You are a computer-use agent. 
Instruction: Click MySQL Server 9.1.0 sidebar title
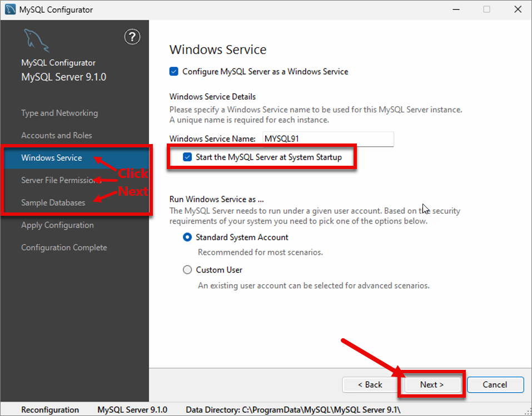tap(64, 77)
